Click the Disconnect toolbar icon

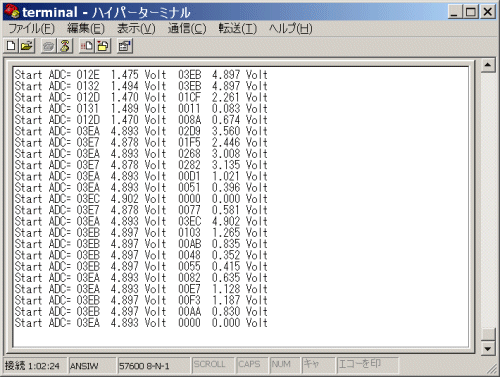coord(65,46)
